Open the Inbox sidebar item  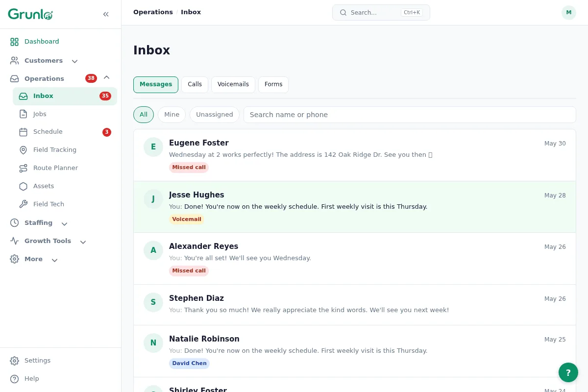65,96
